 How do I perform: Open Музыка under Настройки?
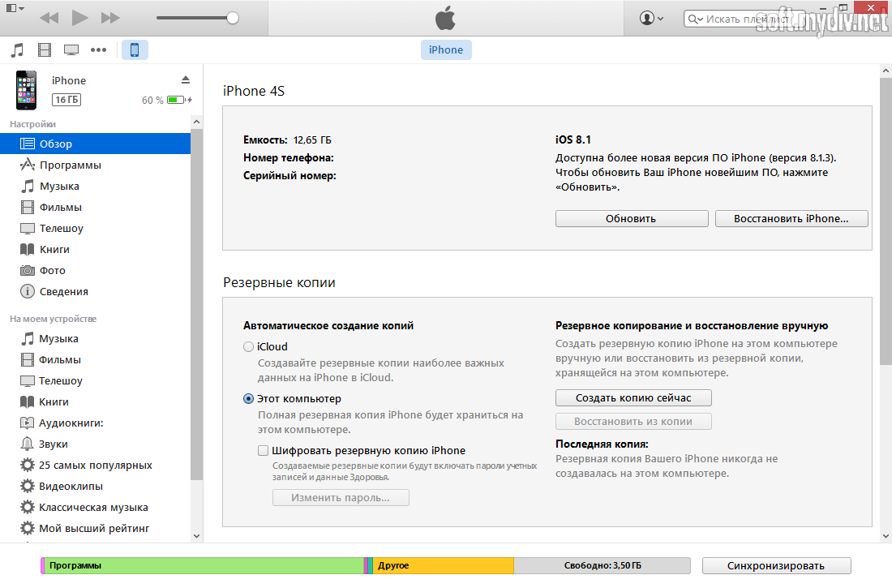[x=95, y=187]
